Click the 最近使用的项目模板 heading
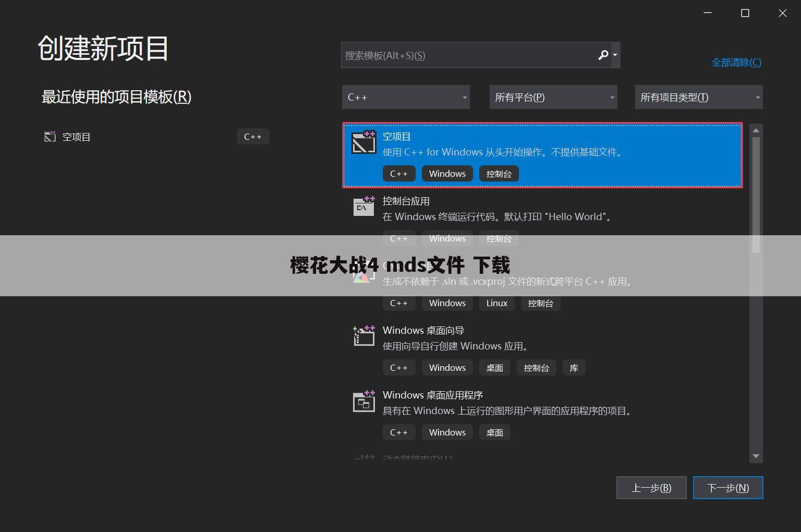Screen dimensions: 801x532 pyautogui.click(x=116, y=97)
